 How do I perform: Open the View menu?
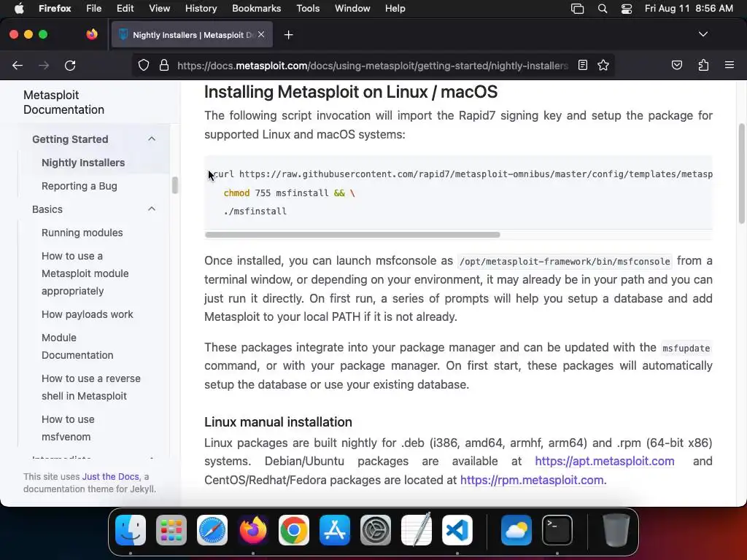tap(159, 8)
